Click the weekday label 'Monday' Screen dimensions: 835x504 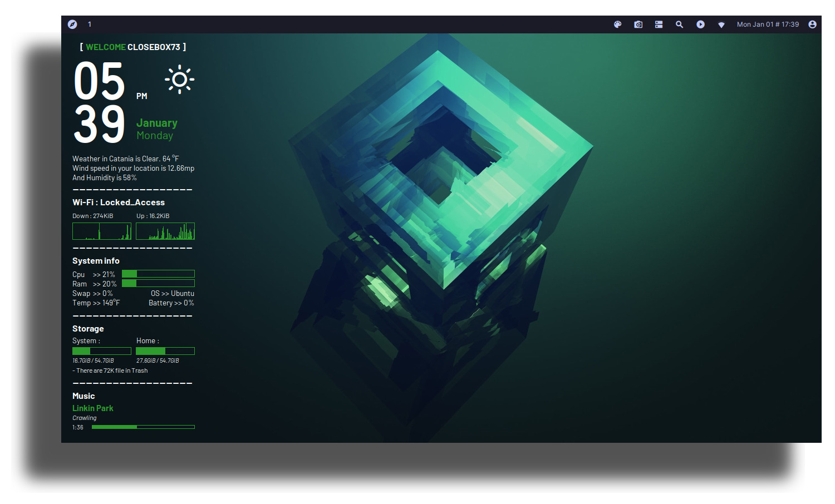[x=155, y=136]
